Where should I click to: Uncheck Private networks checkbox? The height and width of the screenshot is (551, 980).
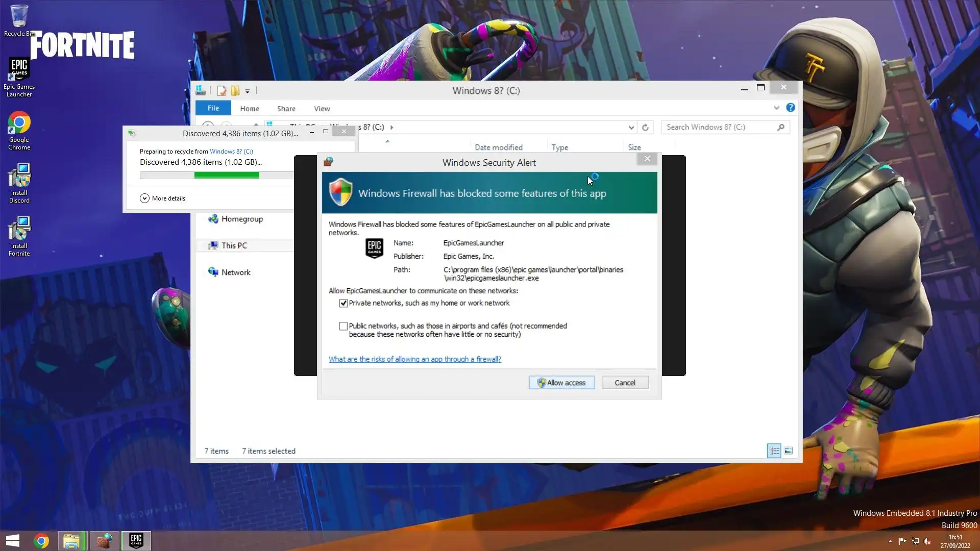(344, 303)
